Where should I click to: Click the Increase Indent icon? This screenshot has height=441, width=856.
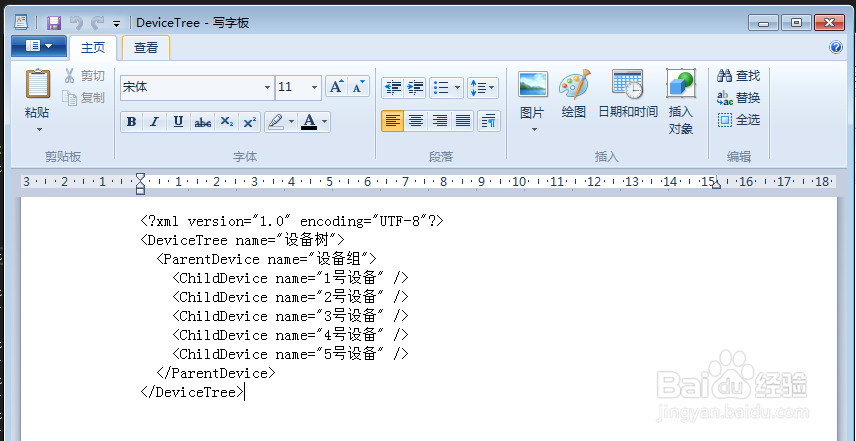point(415,87)
